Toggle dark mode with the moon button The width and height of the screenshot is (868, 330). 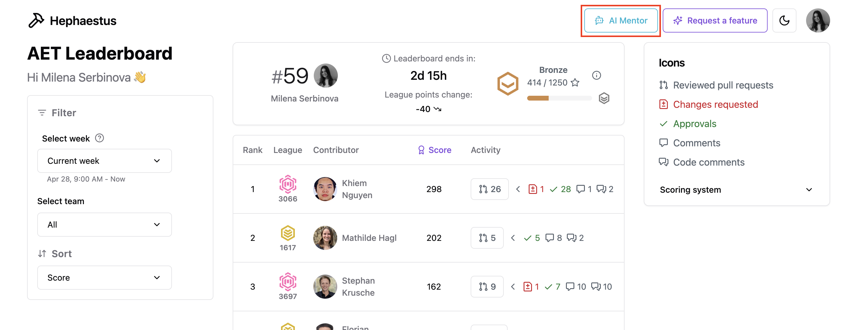pyautogui.click(x=784, y=20)
